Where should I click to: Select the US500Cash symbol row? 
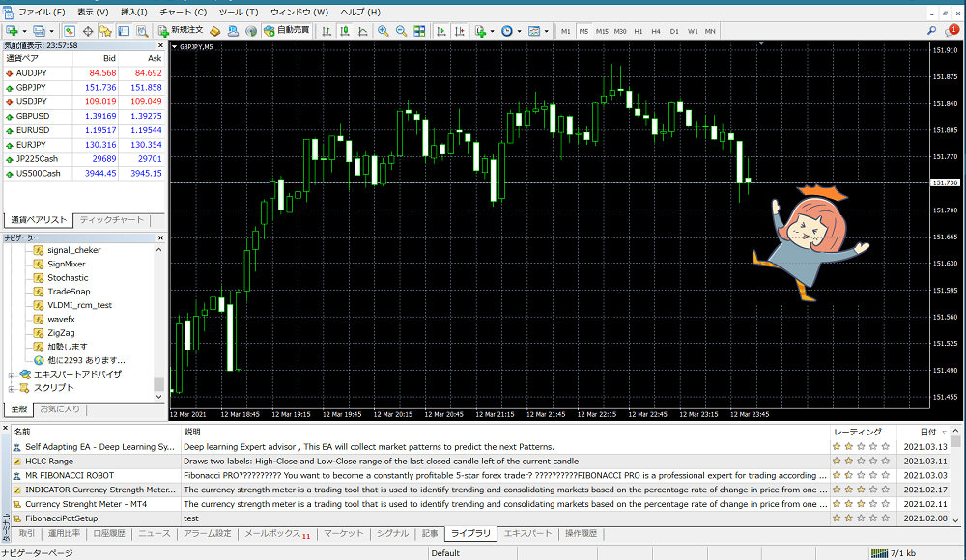pyautogui.click(x=84, y=174)
